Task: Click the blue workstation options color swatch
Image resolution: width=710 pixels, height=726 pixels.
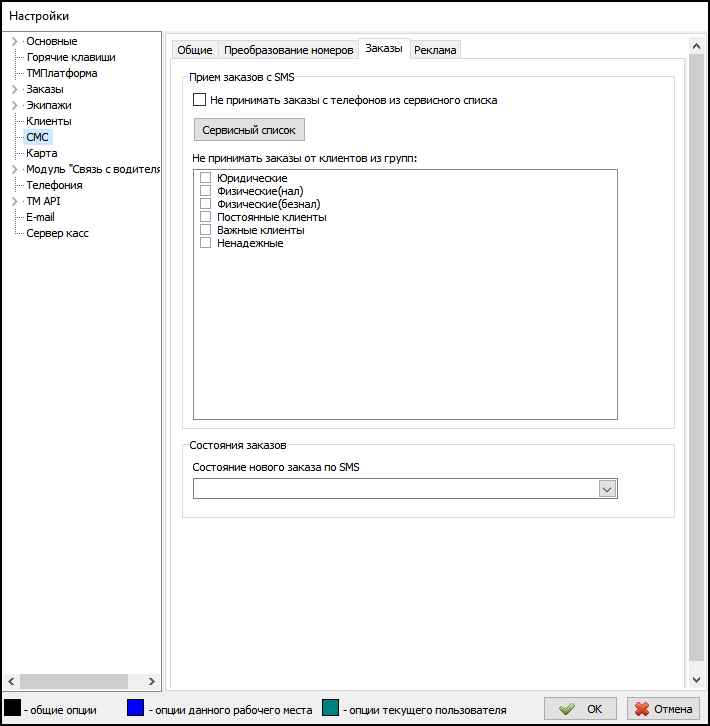Action: (x=136, y=709)
